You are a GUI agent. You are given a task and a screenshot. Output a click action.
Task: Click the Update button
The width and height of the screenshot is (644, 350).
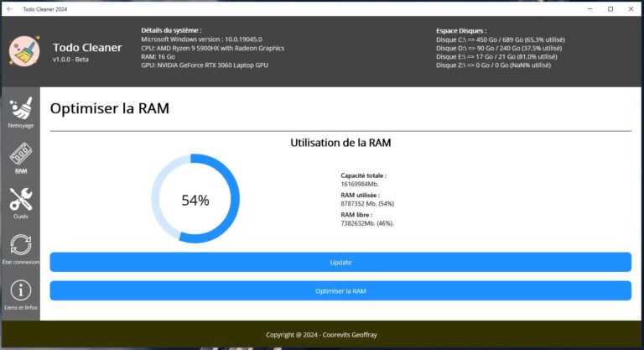(340, 262)
